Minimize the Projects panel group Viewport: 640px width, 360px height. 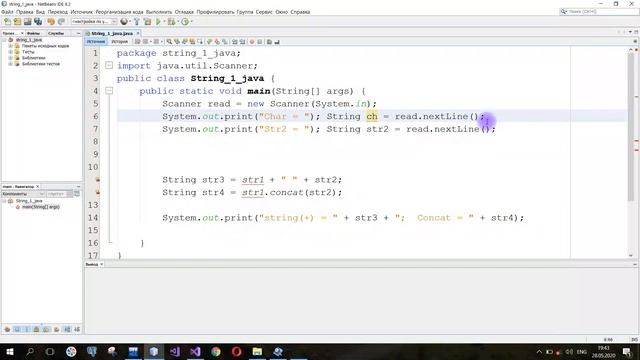[78, 33]
